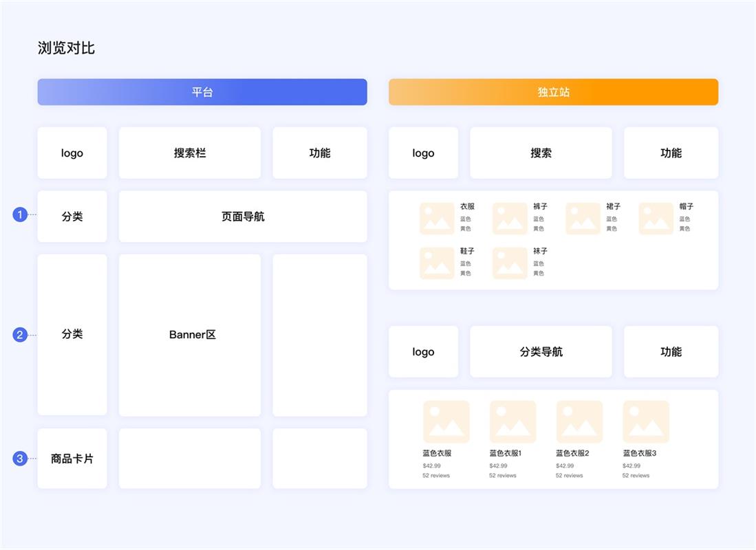Open the 袜子 category image icon
The width and height of the screenshot is (756, 550).
[x=510, y=263]
